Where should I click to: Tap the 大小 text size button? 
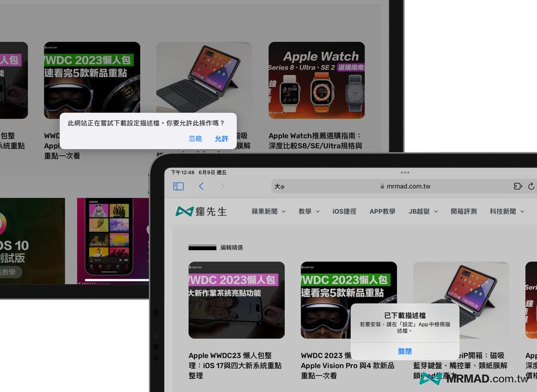tap(280, 187)
